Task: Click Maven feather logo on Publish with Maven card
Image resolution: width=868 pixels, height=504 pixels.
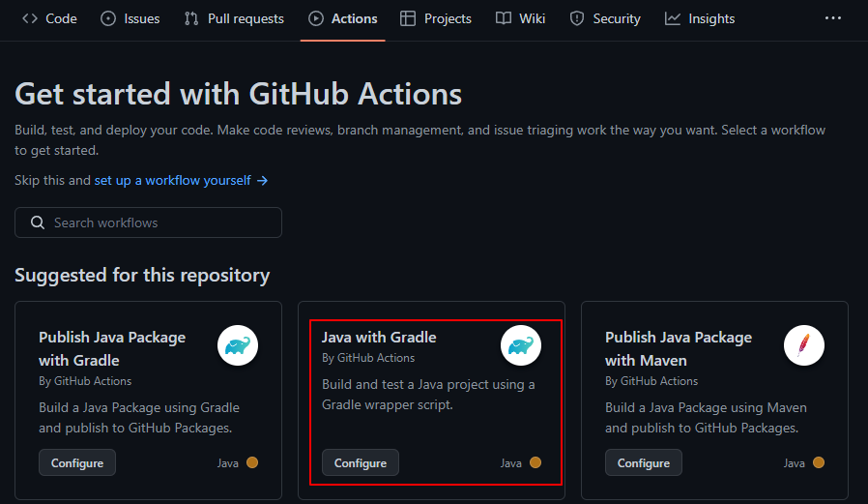Action: pos(804,345)
